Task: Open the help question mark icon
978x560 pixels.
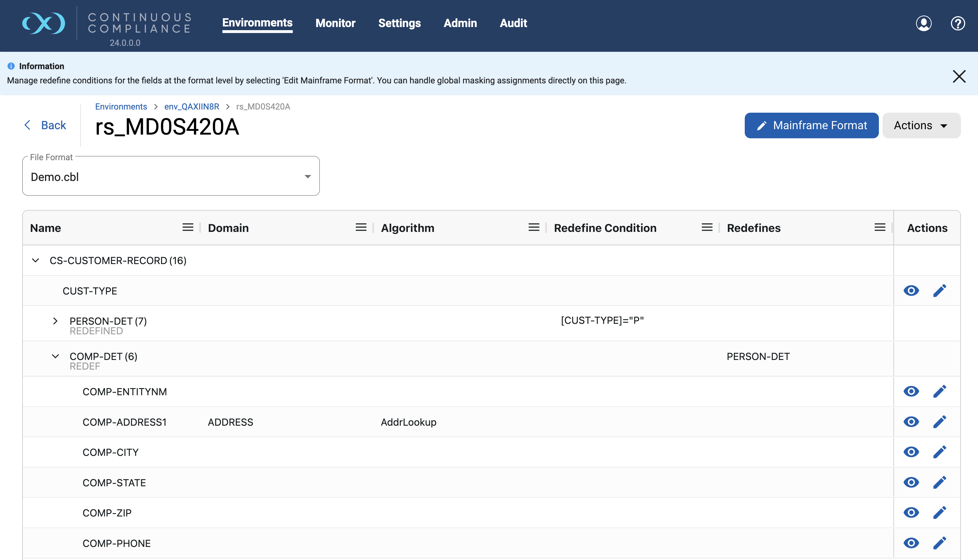Action: click(x=957, y=23)
